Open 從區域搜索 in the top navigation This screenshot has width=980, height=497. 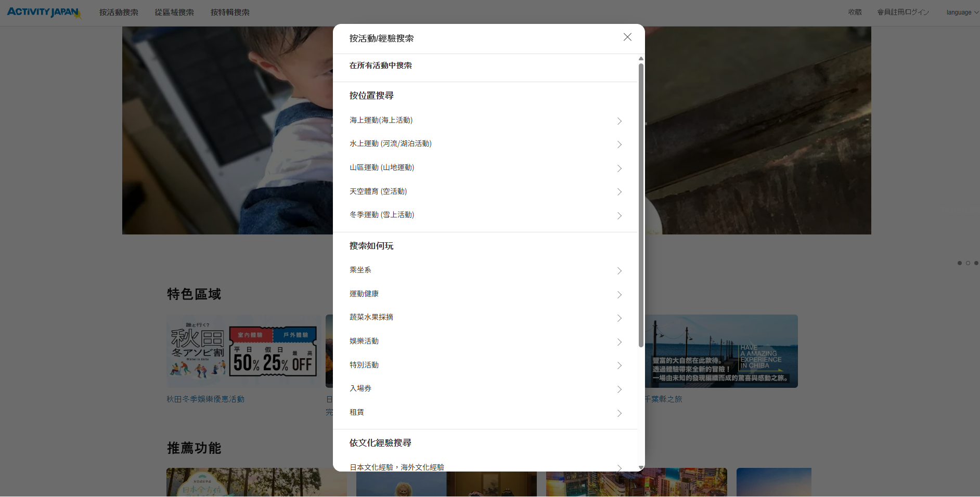[x=174, y=12]
